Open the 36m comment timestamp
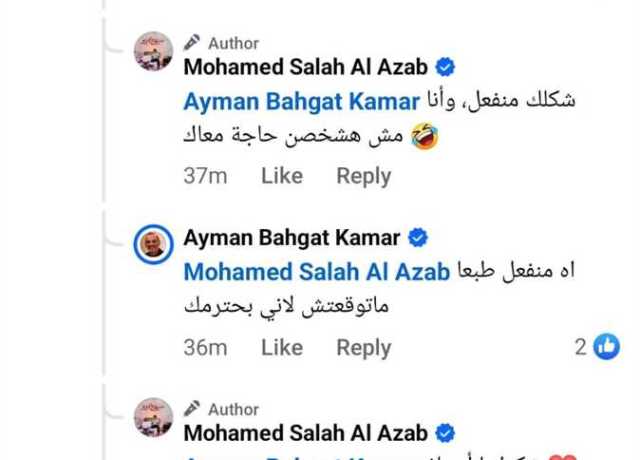This screenshot has width=640, height=460. [205, 348]
